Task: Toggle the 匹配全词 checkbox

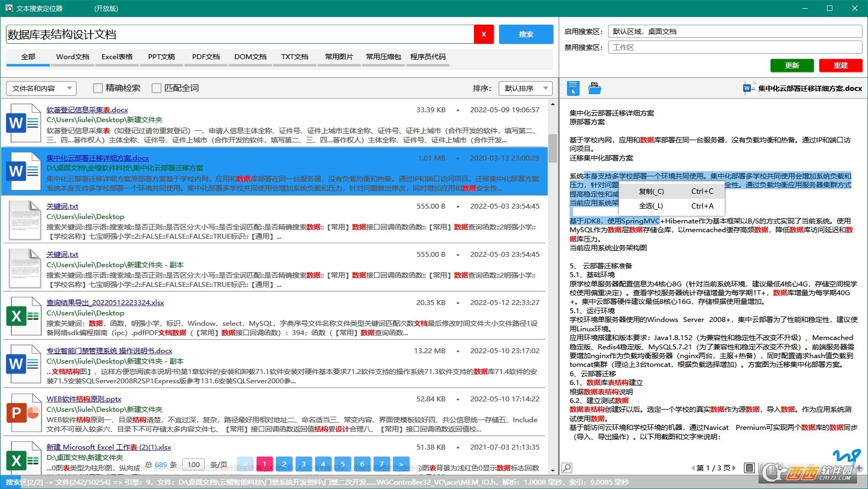Action: 157,88
